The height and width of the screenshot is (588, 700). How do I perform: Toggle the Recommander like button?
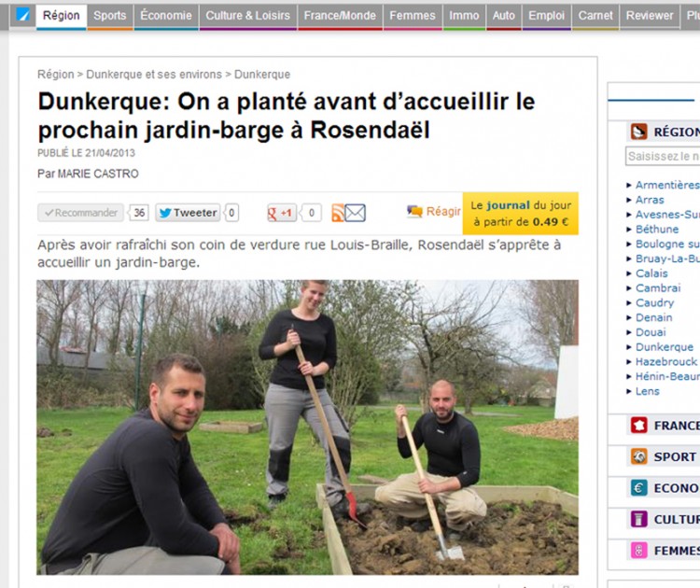pyautogui.click(x=81, y=213)
